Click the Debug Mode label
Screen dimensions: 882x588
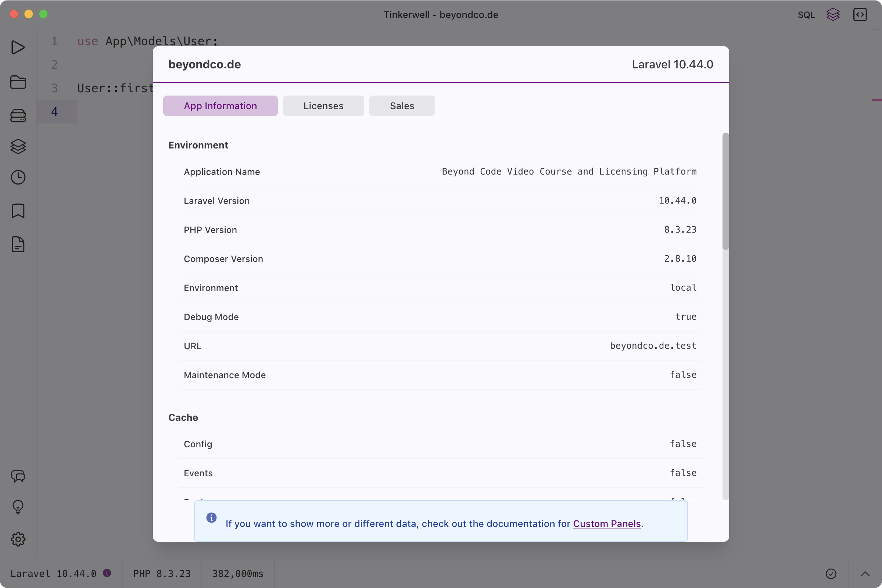tap(211, 317)
